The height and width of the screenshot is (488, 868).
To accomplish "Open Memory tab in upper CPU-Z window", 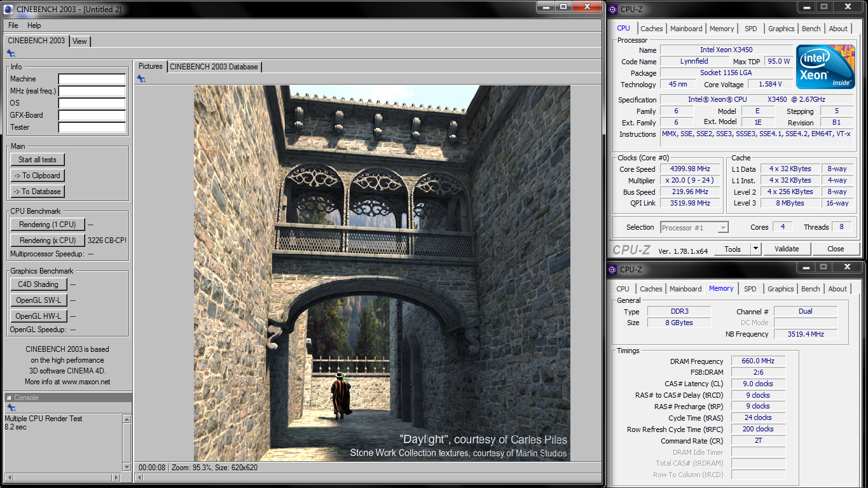I will tap(722, 29).
